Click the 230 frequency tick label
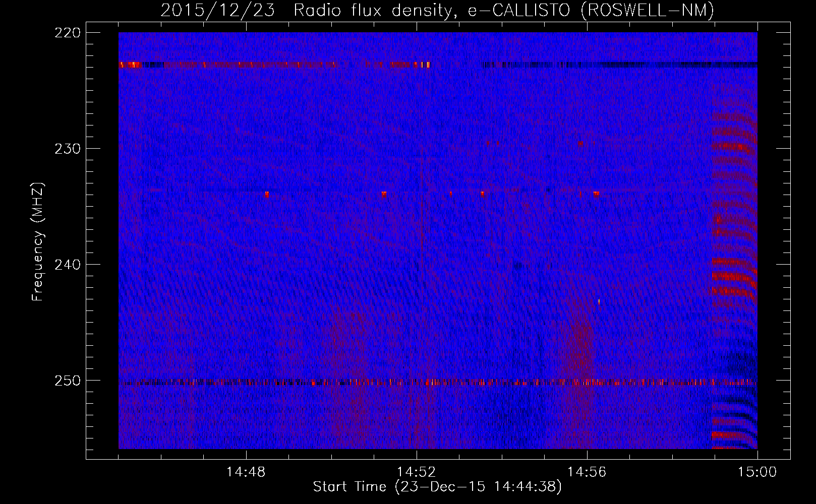 (x=67, y=149)
